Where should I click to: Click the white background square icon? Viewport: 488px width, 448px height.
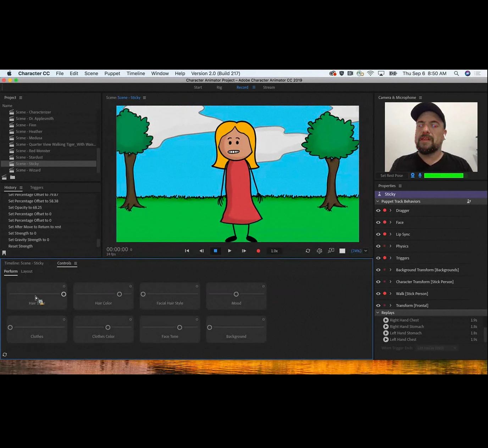[x=342, y=251]
